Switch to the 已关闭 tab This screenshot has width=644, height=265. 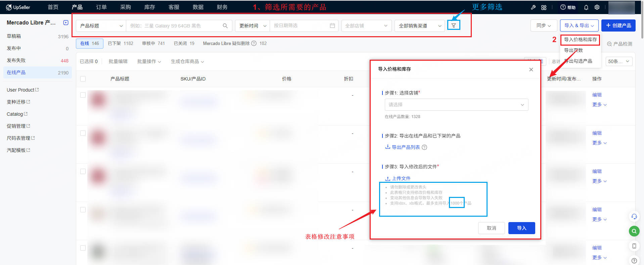[184, 43]
